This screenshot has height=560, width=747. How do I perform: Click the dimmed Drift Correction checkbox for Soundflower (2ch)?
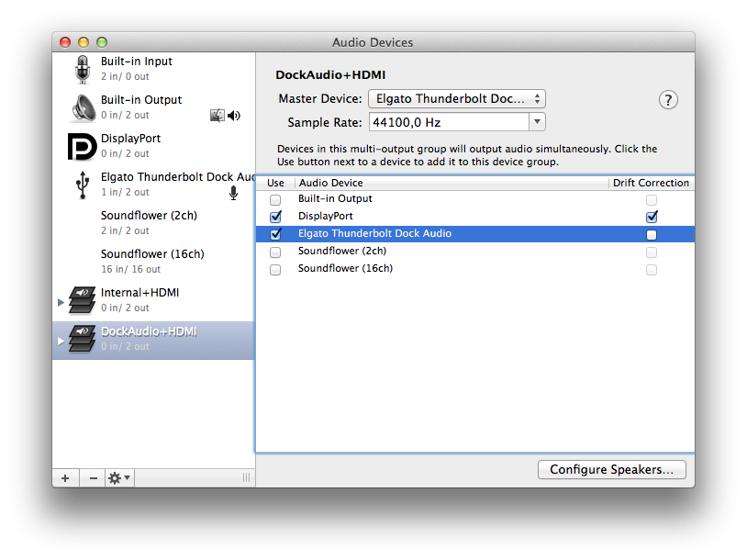click(652, 252)
